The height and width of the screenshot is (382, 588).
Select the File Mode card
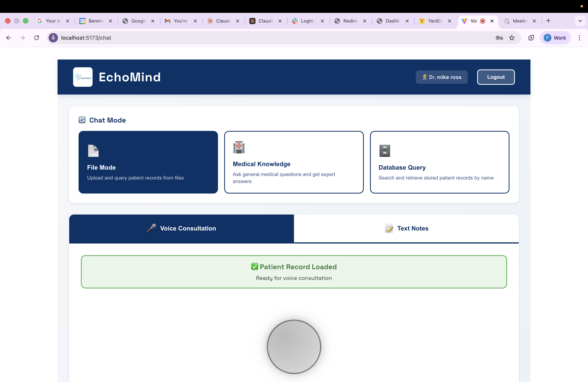[x=148, y=162]
